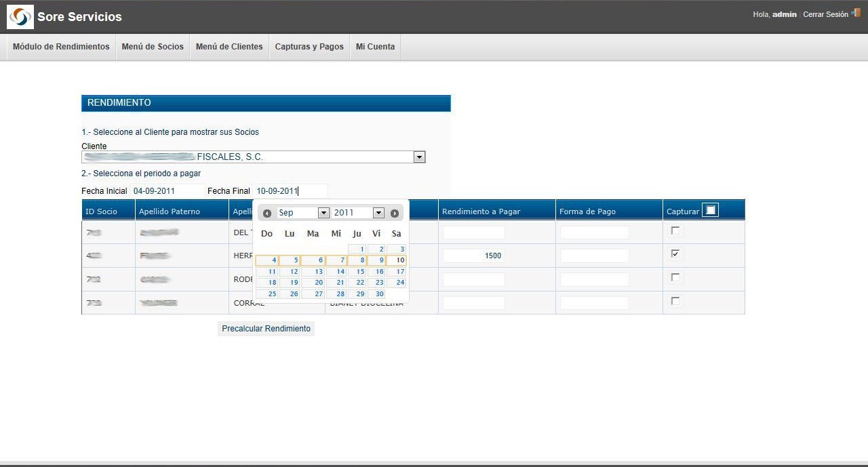Check the Capturar box in the first row
The height and width of the screenshot is (467, 868).
click(x=675, y=230)
